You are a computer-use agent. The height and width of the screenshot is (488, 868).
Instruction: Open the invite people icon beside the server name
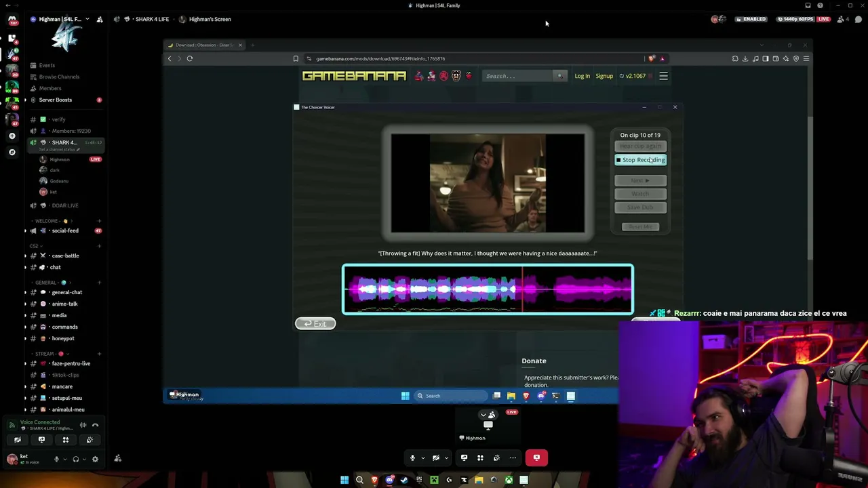(x=100, y=19)
